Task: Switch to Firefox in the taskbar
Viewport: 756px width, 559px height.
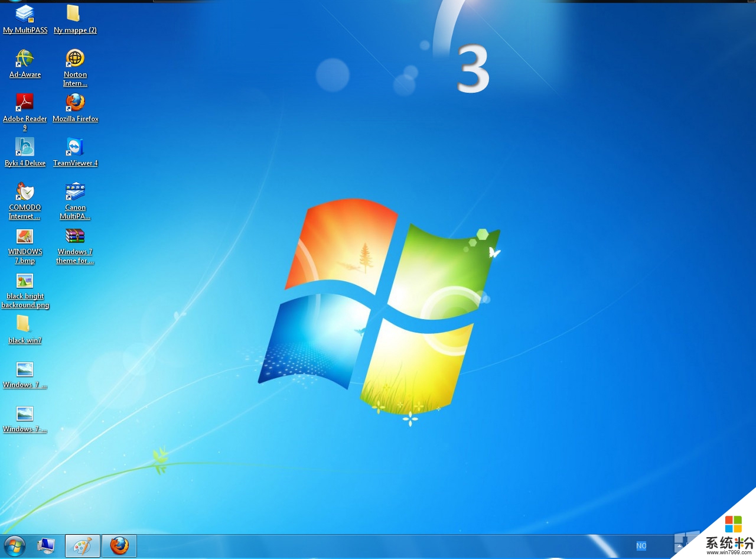Action: point(119,546)
